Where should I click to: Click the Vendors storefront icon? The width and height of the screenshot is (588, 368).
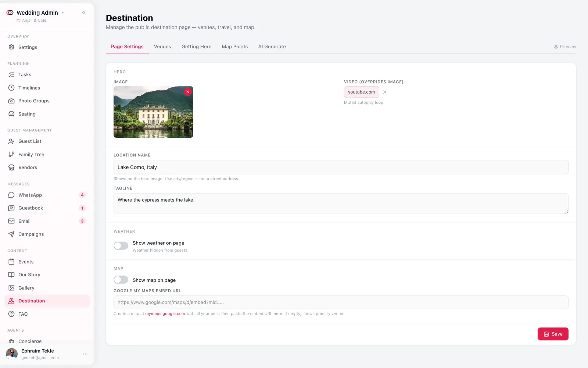11,167
